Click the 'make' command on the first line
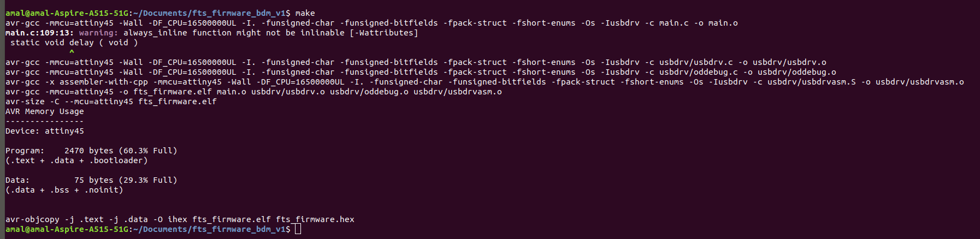The image size is (980, 239). click(305, 13)
